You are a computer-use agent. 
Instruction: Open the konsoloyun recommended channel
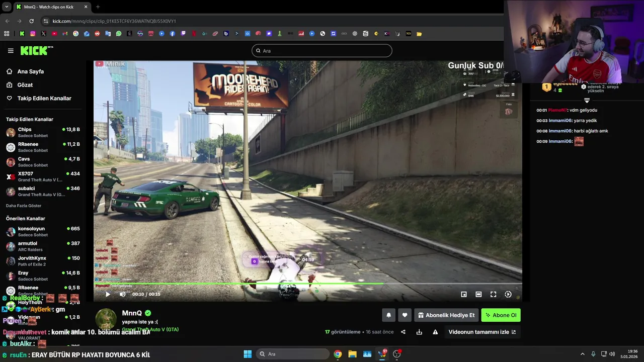click(43, 232)
